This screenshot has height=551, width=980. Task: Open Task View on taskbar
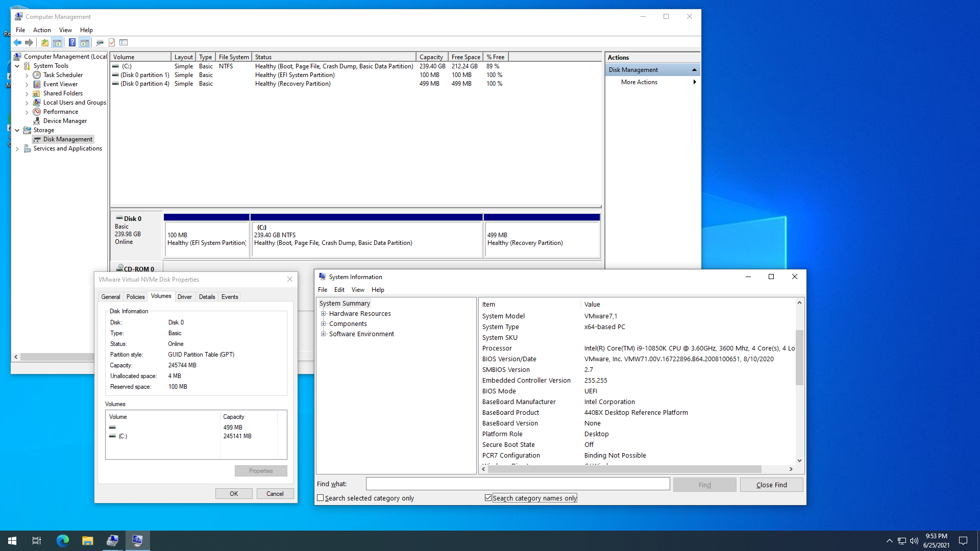(x=37, y=541)
